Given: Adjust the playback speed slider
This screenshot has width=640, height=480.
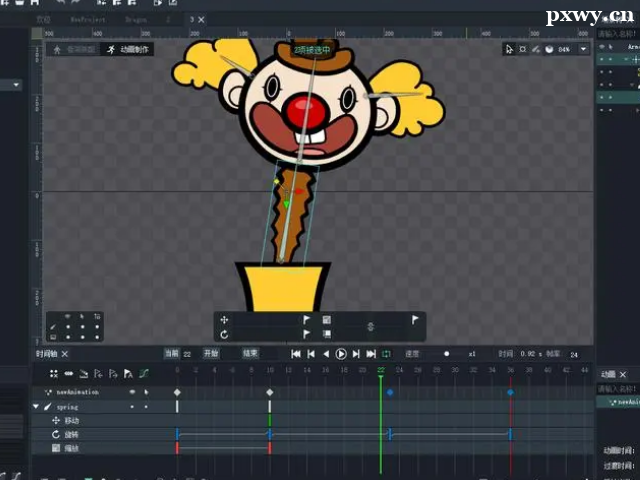Looking at the screenshot, I should 446,354.
